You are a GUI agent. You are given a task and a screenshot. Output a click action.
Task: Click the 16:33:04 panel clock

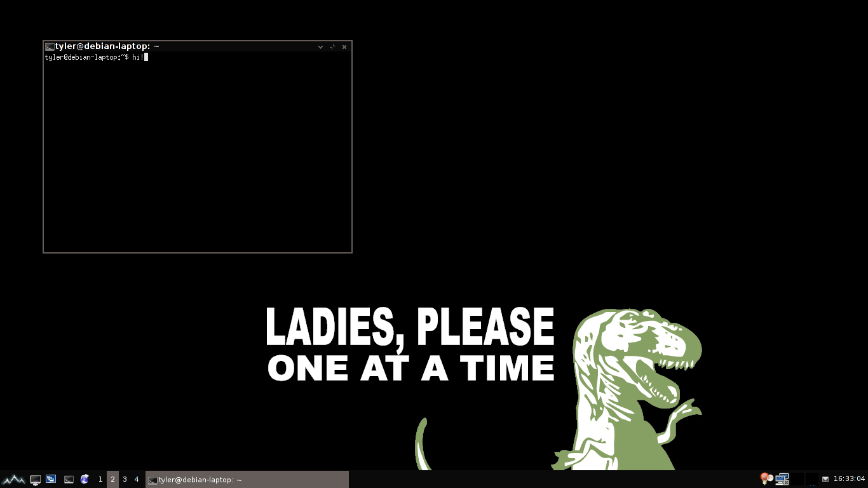[850, 479]
